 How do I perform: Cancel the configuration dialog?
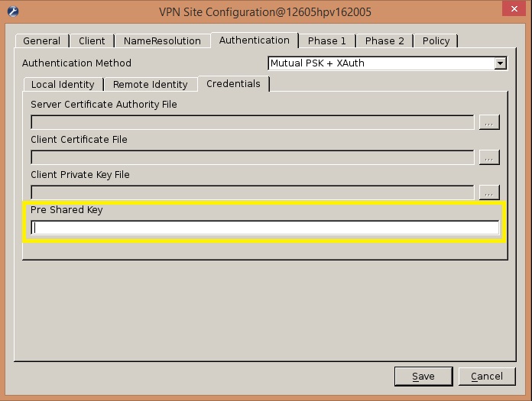(486, 376)
